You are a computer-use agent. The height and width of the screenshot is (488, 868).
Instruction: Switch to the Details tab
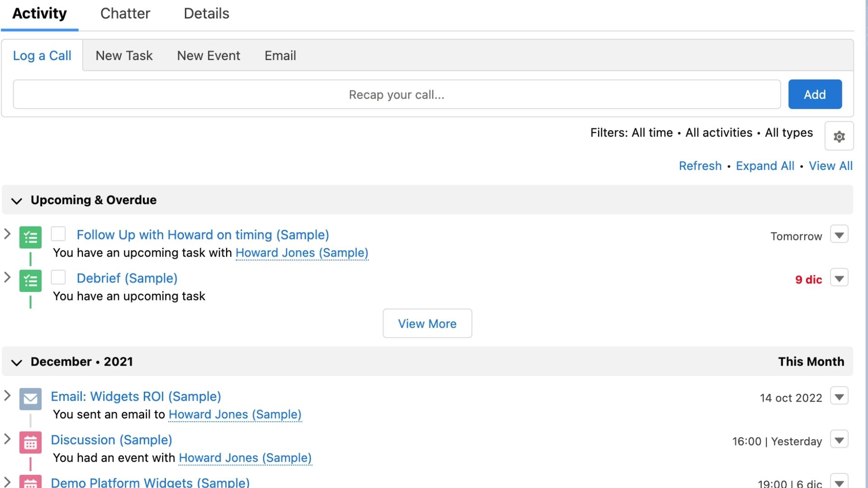tap(206, 13)
